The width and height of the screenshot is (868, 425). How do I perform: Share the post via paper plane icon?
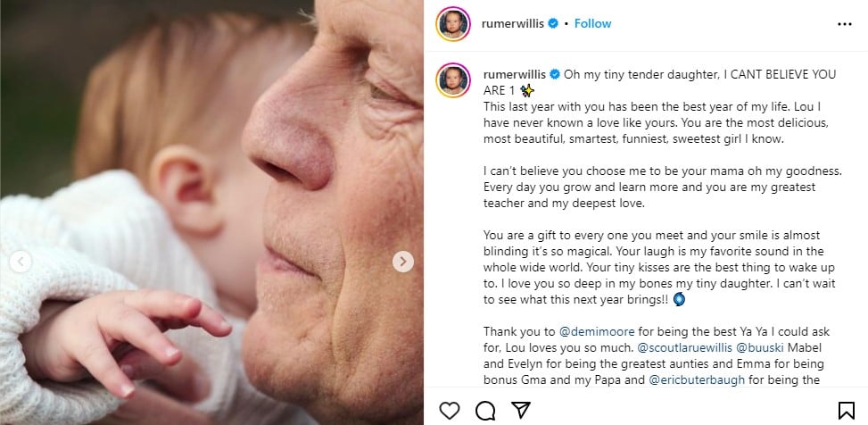click(x=518, y=410)
